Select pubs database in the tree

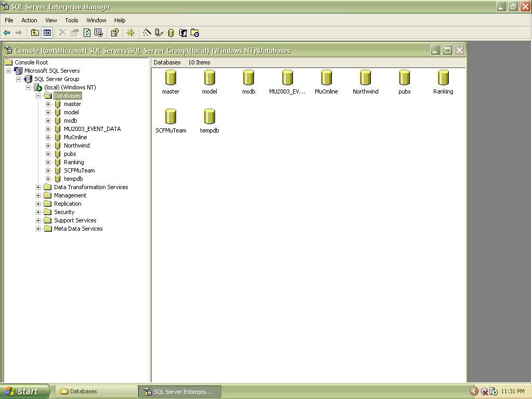click(70, 154)
